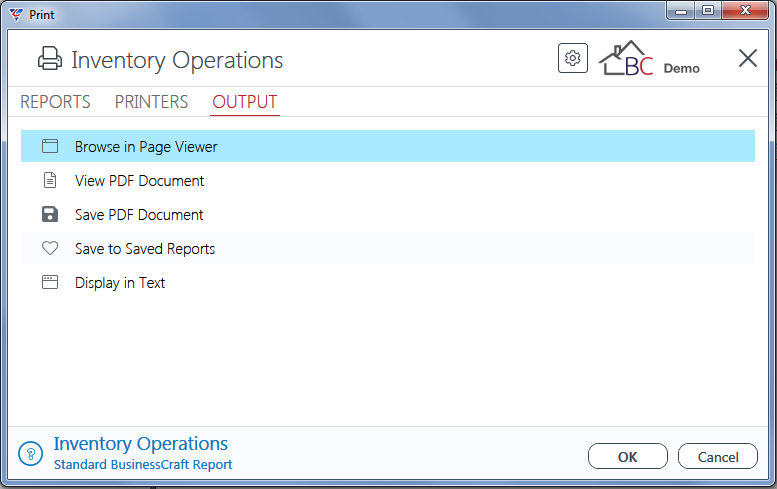777x489 pixels.
Task: Close the dialog with the large X
Action: [x=747, y=58]
